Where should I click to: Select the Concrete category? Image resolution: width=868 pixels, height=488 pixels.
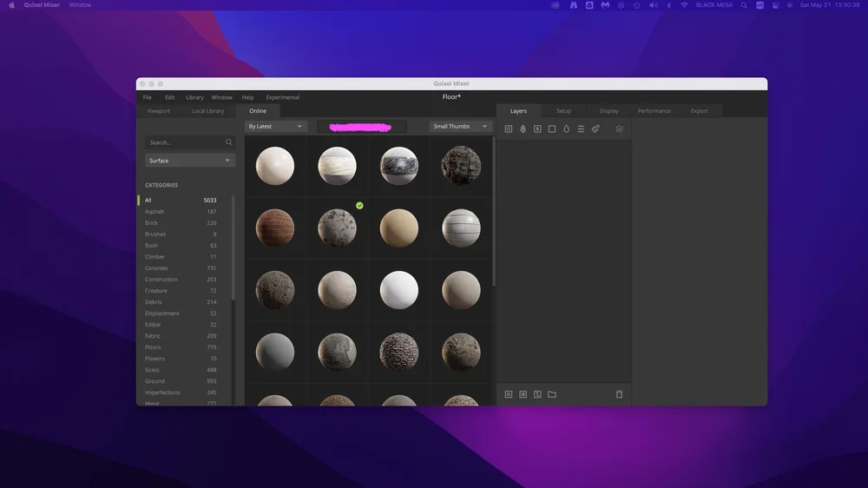(x=181, y=268)
